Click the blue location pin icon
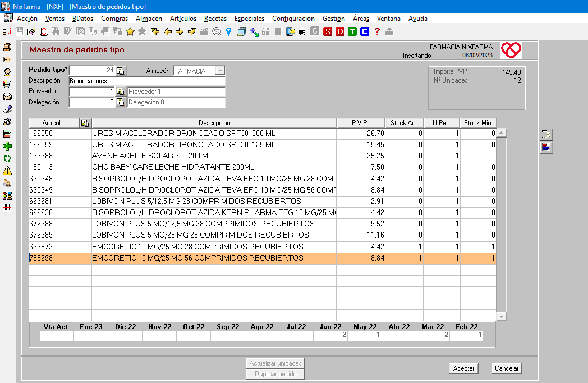588x383 pixels. 229,32
